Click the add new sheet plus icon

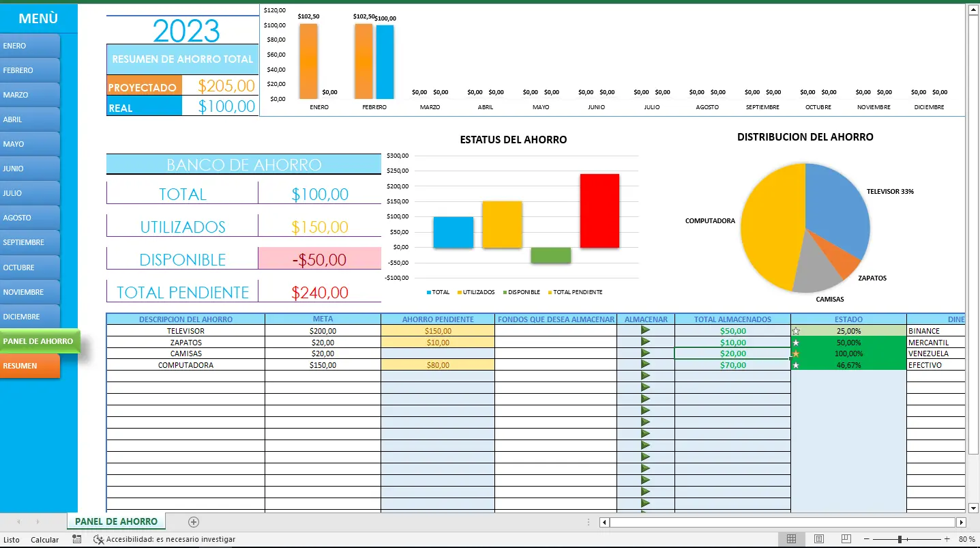(194, 522)
